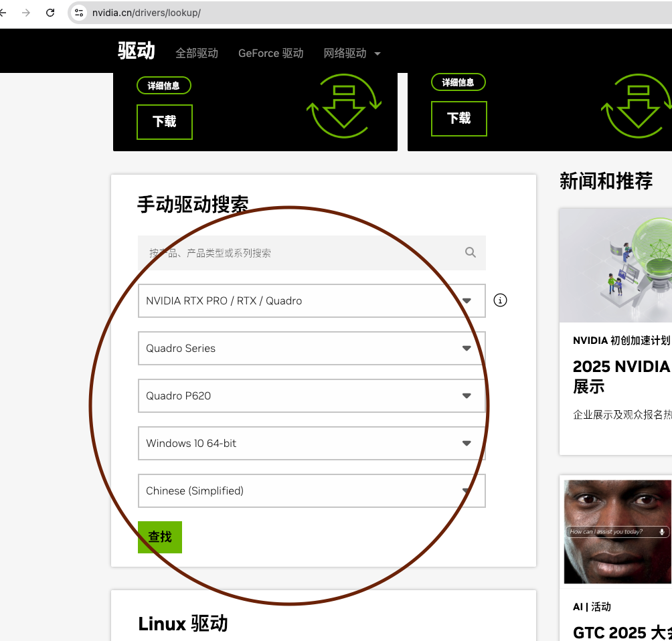672x641 pixels.
Task: Open site information icon in address bar
Action: point(79,13)
